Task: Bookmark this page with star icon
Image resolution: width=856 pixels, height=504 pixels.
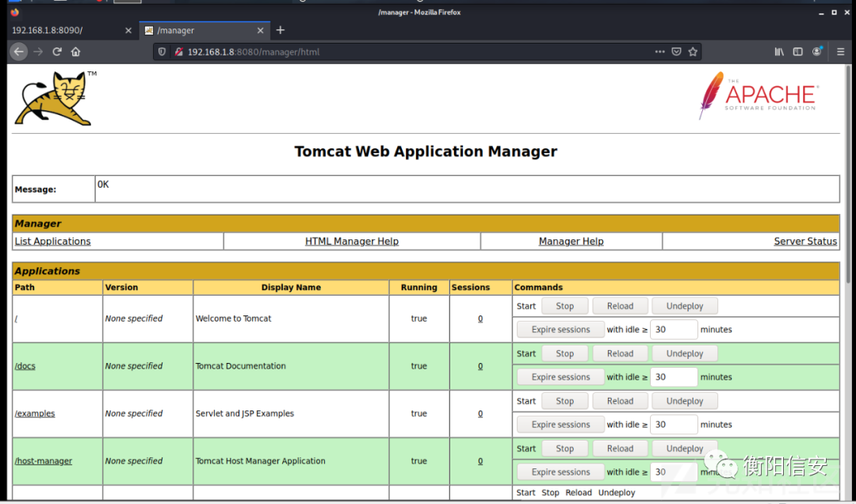Action: pyautogui.click(x=693, y=52)
